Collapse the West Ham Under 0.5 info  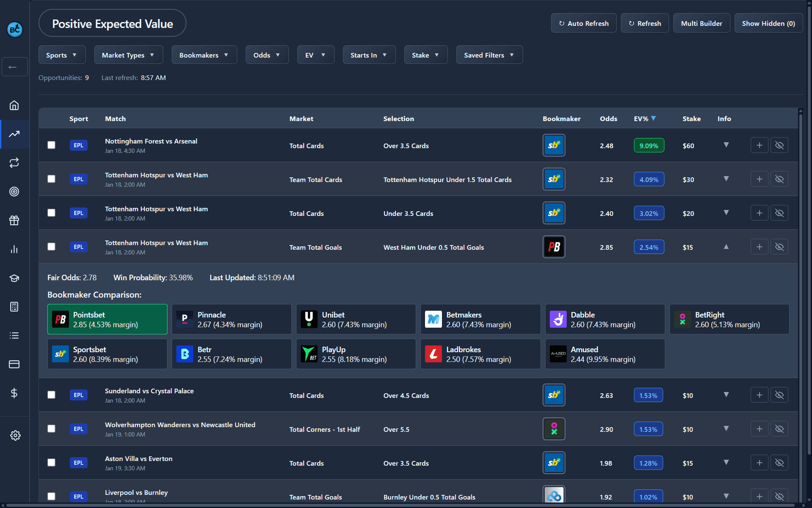pos(726,247)
